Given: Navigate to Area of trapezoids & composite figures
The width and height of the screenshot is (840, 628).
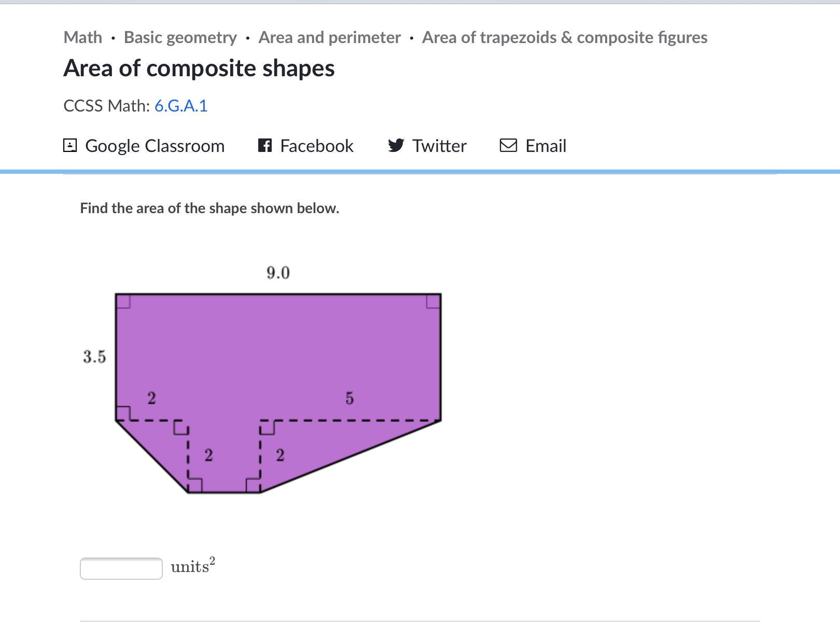Looking at the screenshot, I should (x=565, y=37).
